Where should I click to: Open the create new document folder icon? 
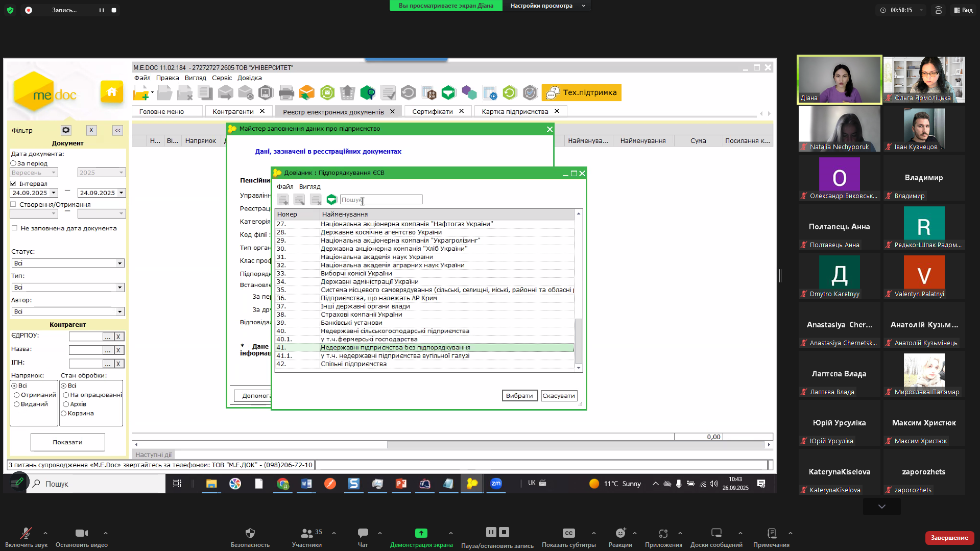(141, 93)
